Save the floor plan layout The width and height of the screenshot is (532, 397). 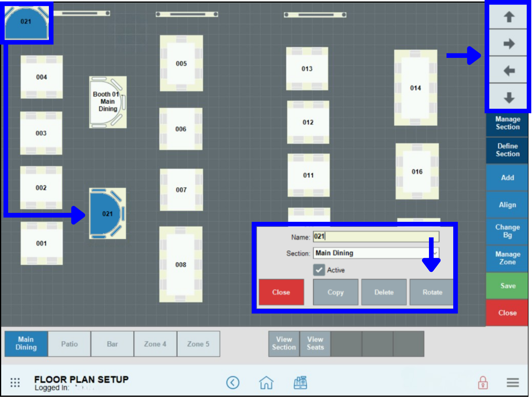tap(507, 286)
